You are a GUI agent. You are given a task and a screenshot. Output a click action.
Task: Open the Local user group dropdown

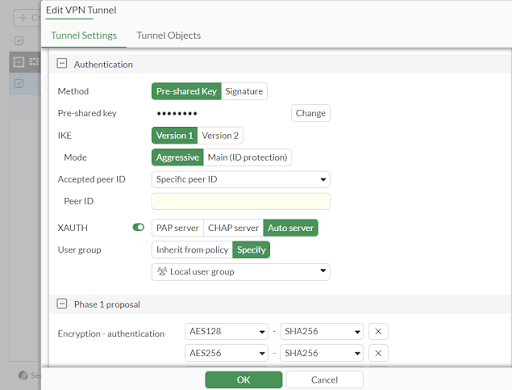tap(241, 272)
